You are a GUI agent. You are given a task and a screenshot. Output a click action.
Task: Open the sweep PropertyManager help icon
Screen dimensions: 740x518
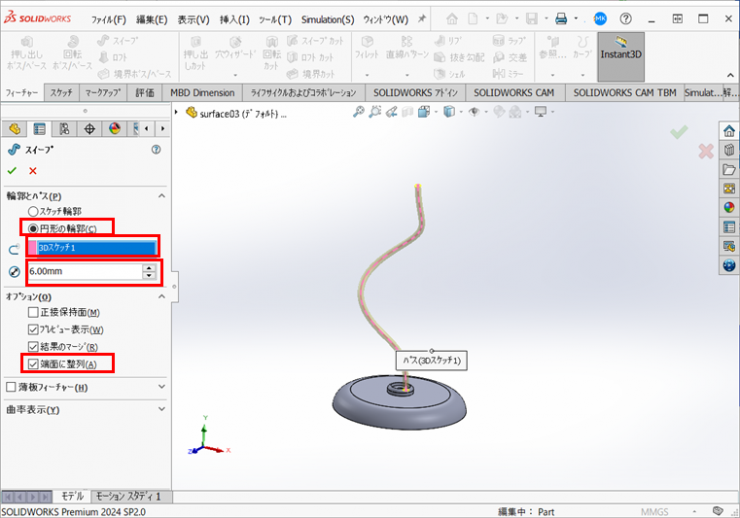coord(155,149)
